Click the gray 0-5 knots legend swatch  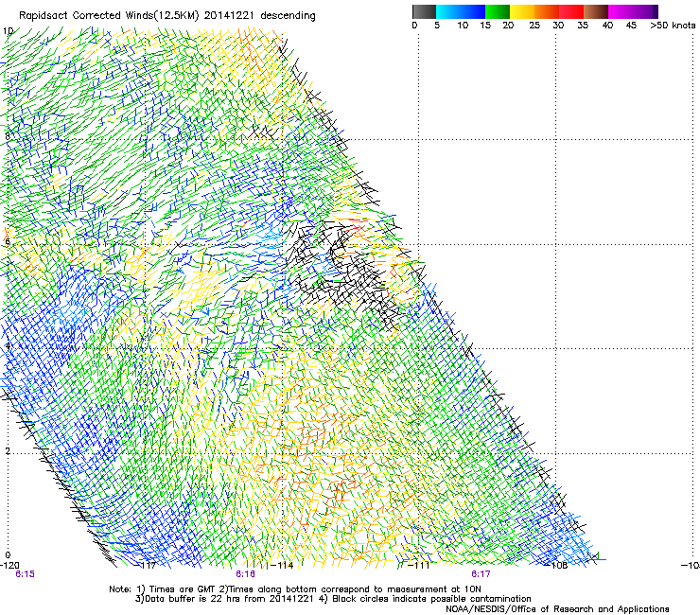click(424, 11)
